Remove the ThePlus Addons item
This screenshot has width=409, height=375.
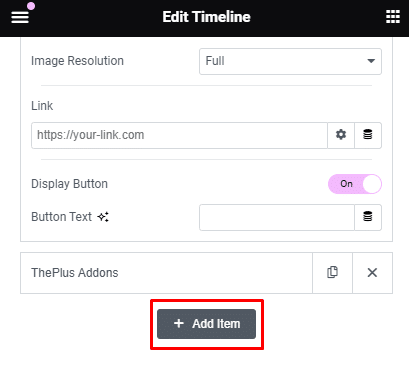pos(372,273)
